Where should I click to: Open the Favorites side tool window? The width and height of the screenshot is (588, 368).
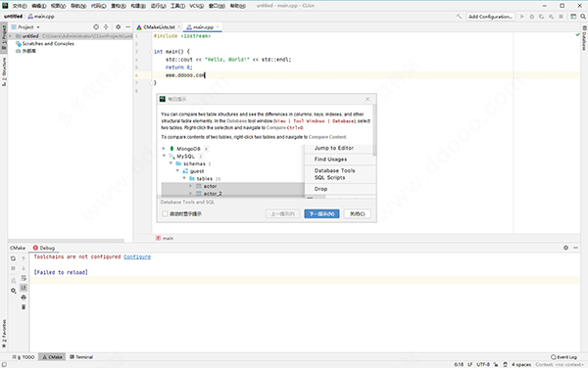pyautogui.click(x=4, y=334)
